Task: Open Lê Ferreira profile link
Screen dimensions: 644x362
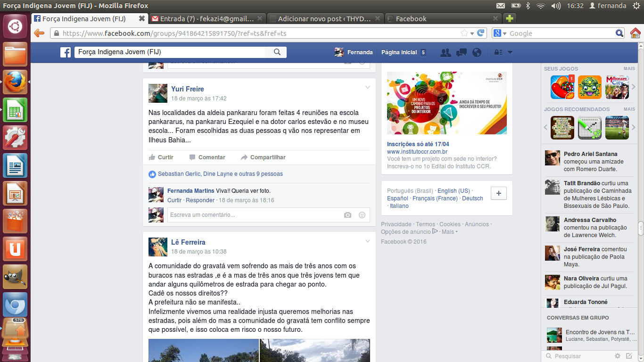Action: coord(188,242)
